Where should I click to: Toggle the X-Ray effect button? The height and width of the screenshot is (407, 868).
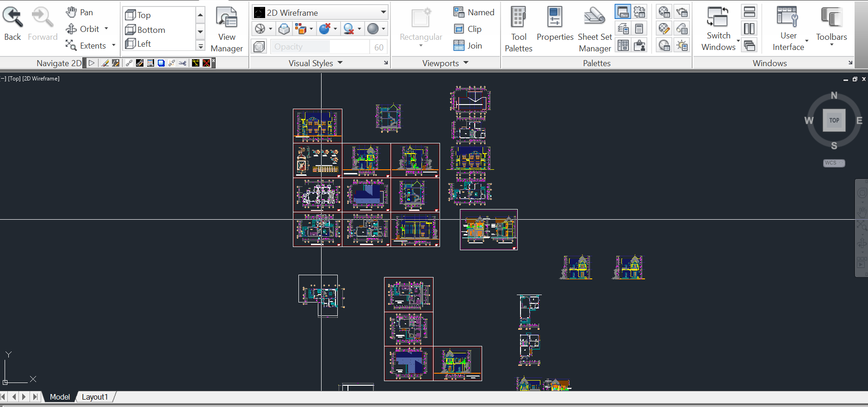click(260, 47)
